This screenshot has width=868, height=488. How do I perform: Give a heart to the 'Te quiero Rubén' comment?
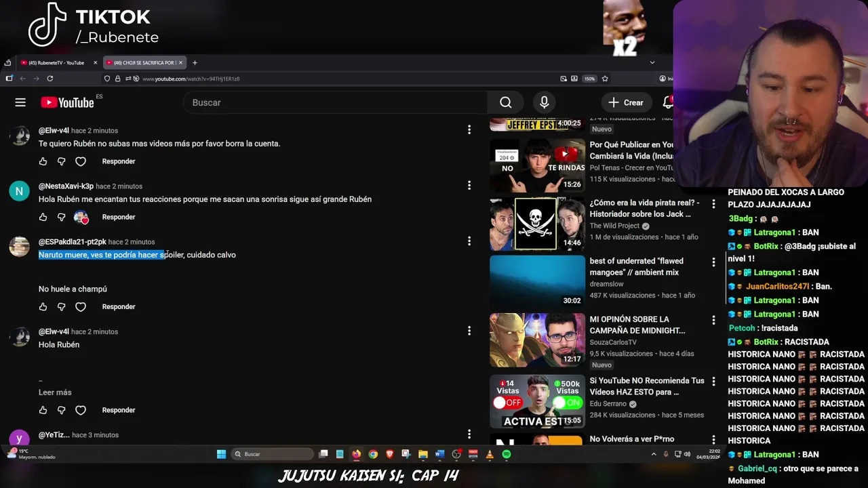click(81, 161)
